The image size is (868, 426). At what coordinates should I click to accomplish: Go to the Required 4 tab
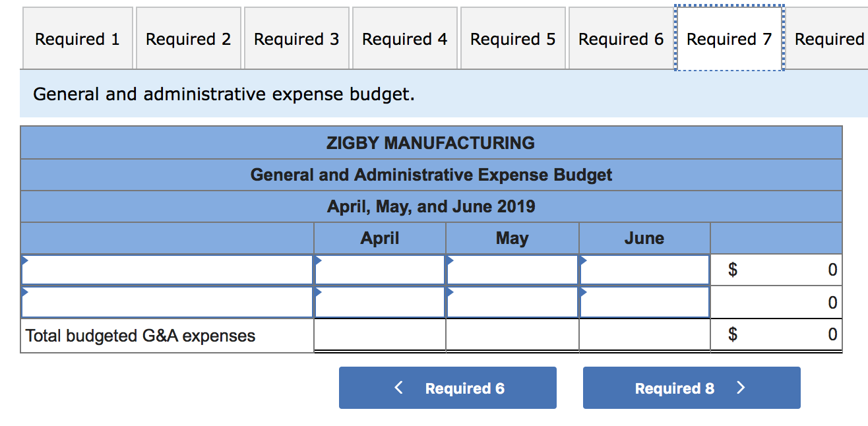point(405,38)
